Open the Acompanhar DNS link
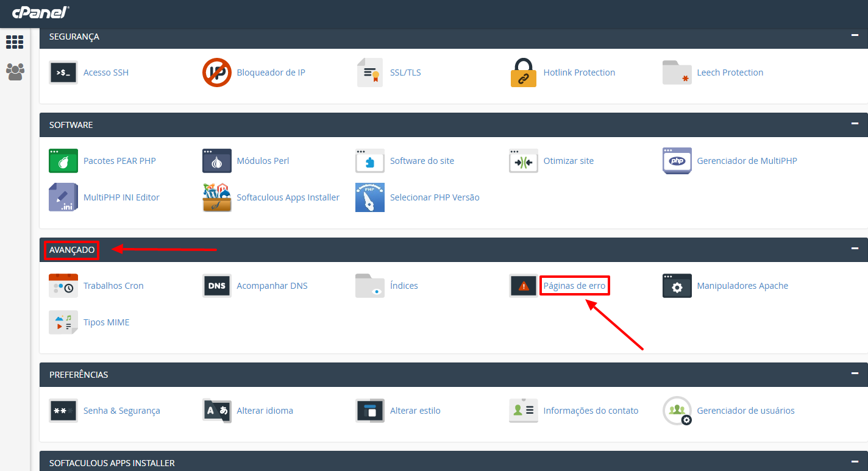Screen dimensions: 868x471 [272, 286]
